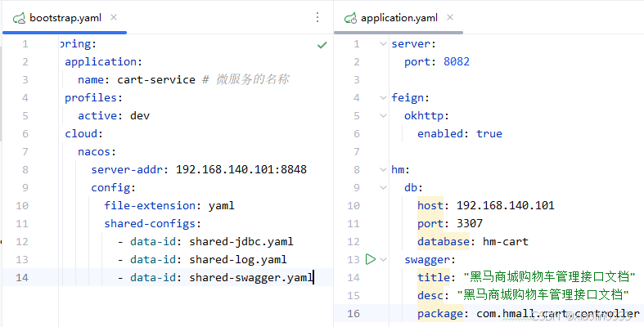Switch to the bootstrap.yaml tab
This screenshot has width=644, height=327.
click(65, 18)
